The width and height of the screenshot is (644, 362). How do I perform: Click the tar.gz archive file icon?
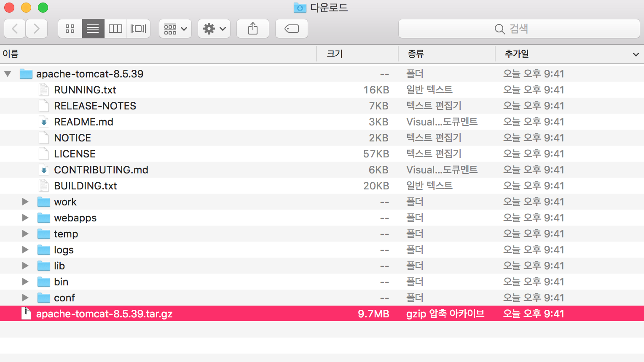pos(26,314)
